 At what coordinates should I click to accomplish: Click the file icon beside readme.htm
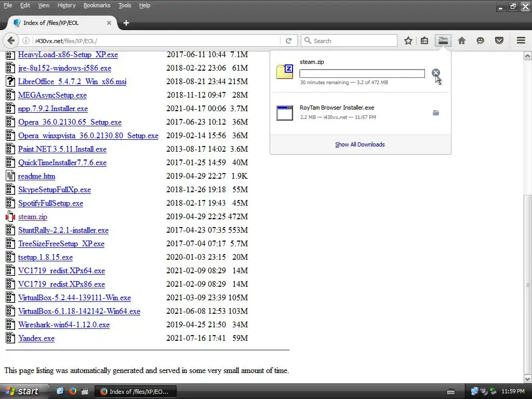pyautogui.click(x=10, y=176)
